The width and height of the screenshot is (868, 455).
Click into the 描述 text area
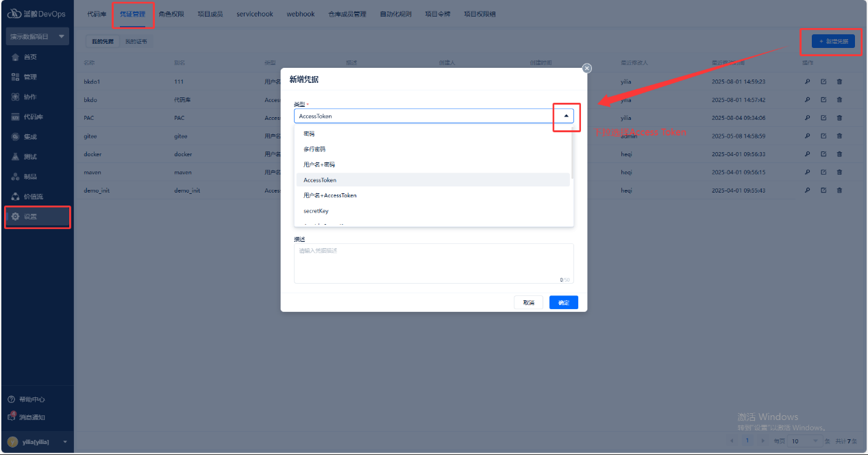(433, 263)
